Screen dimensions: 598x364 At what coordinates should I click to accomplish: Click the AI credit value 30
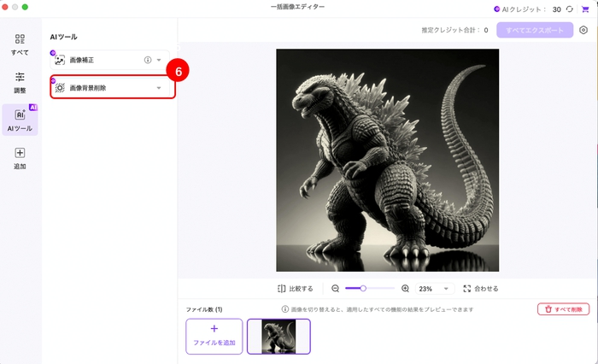click(557, 9)
